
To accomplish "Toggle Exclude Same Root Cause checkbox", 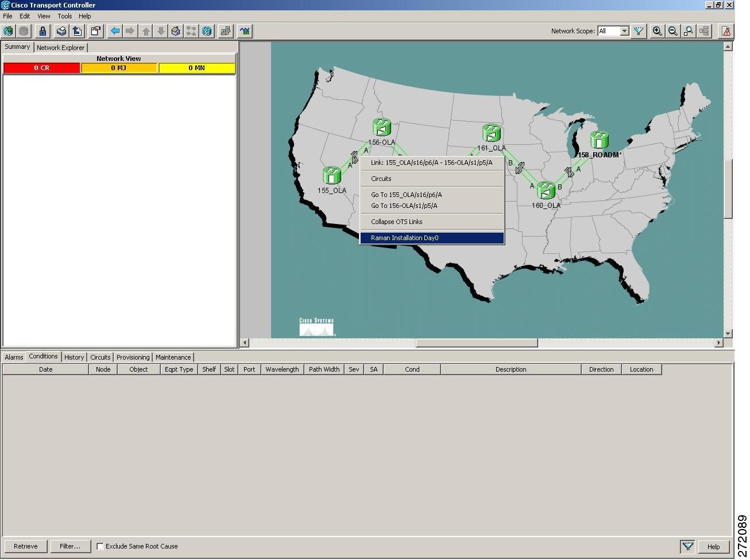I will (x=100, y=546).
